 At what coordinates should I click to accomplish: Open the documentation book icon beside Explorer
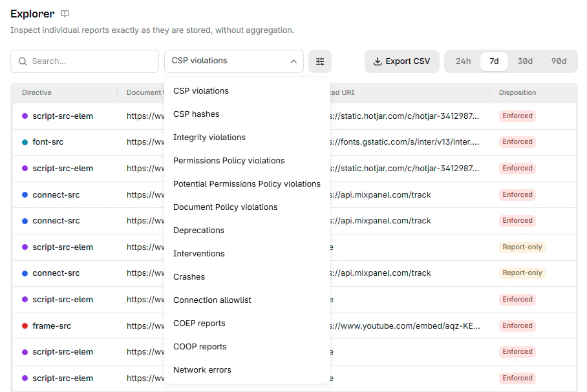coord(65,14)
